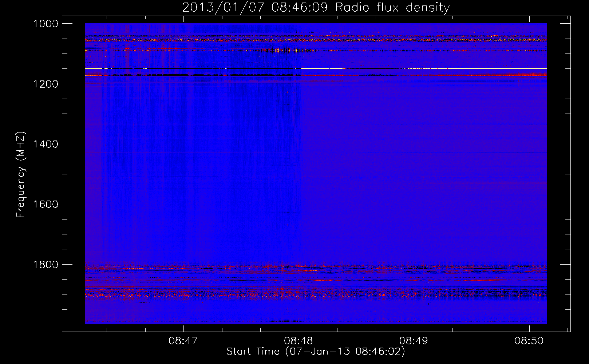The height and width of the screenshot is (364, 589).
Task: Click the plot title with date 2013/01/07
Action: point(316,8)
